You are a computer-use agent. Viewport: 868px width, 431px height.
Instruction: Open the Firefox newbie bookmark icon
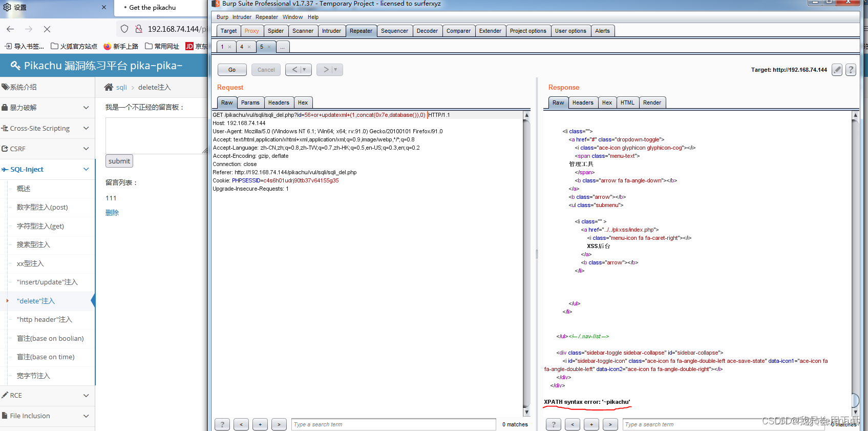(107, 46)
